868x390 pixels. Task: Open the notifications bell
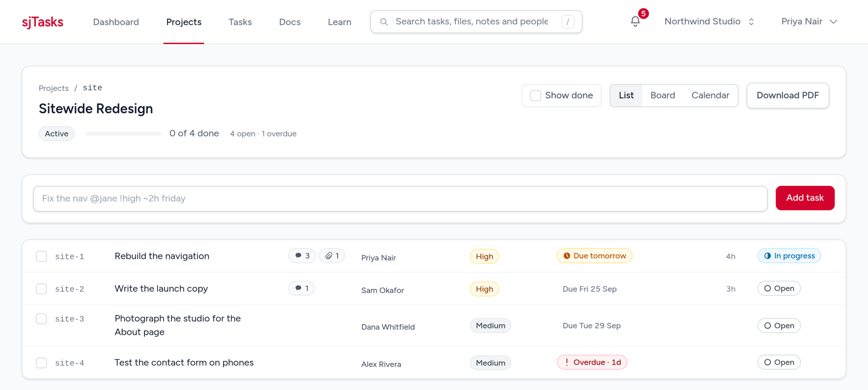635,21
